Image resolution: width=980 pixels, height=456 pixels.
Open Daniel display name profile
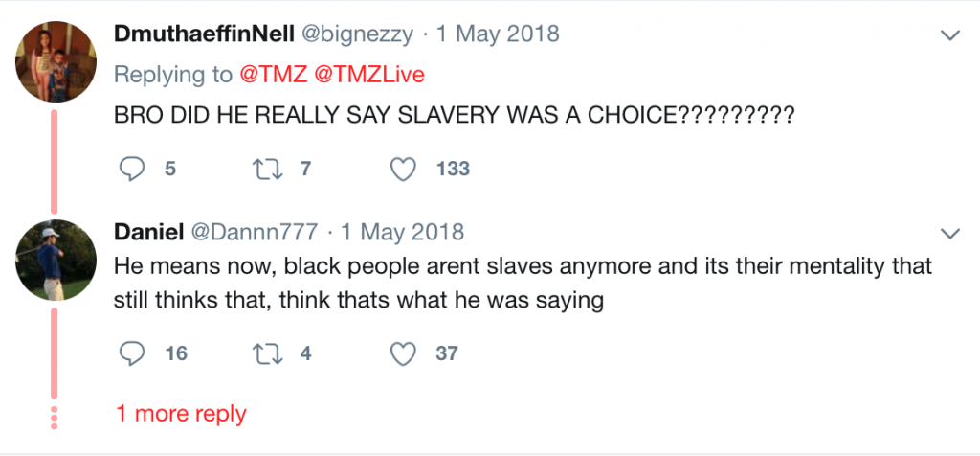[x=148, y=232]
